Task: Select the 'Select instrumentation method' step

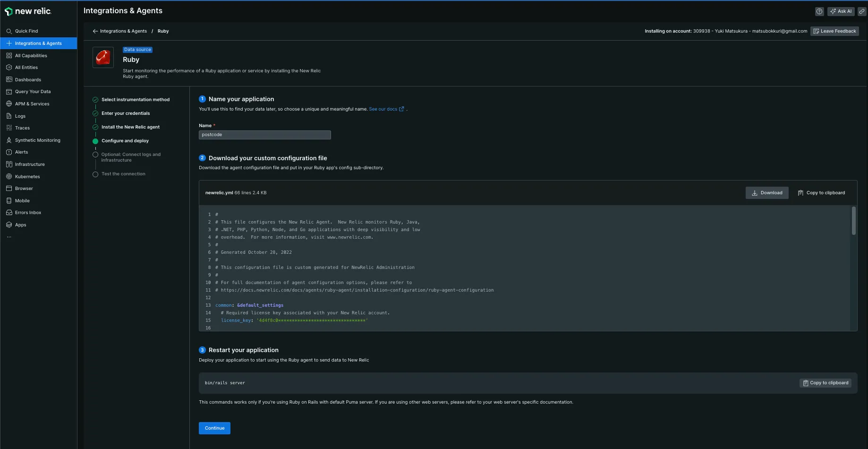Action: [x=135, y=100]
